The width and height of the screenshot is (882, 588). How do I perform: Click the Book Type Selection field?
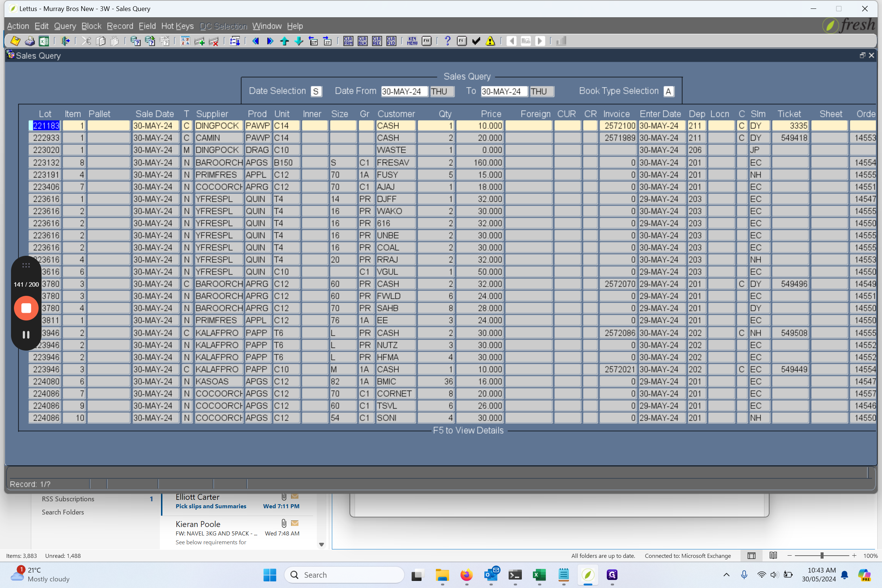tap(668, 91)
